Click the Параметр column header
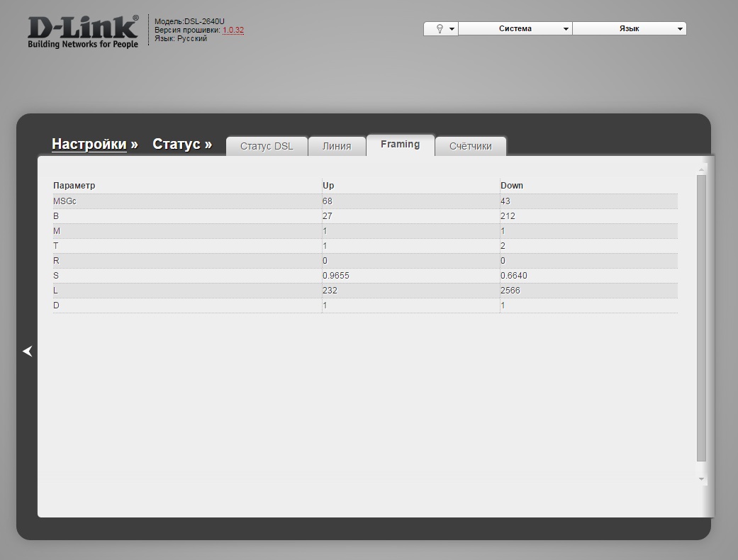The width and height of the screenshot is (738, 560). click(x=74, y=186)
